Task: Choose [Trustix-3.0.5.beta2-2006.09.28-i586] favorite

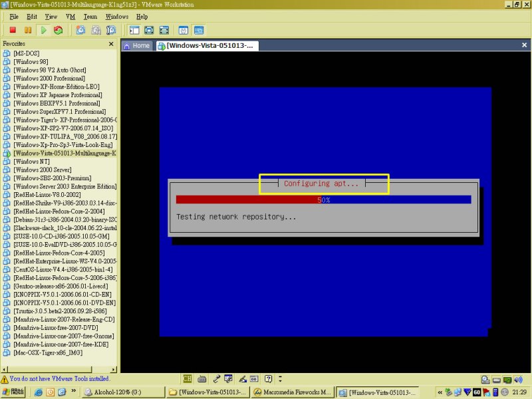Action: tap(60, 311)
